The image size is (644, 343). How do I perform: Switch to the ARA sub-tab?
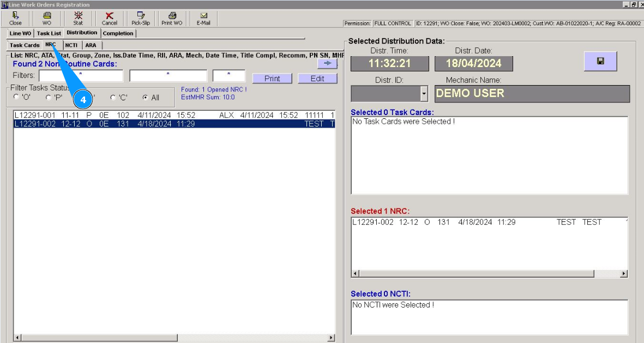click(91, 45)
